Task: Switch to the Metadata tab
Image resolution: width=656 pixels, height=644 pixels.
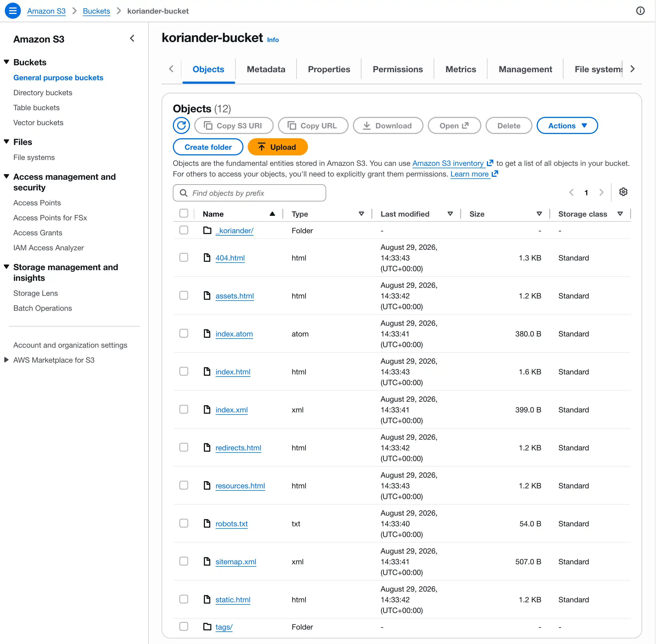Action: click(x=266, y=69)
